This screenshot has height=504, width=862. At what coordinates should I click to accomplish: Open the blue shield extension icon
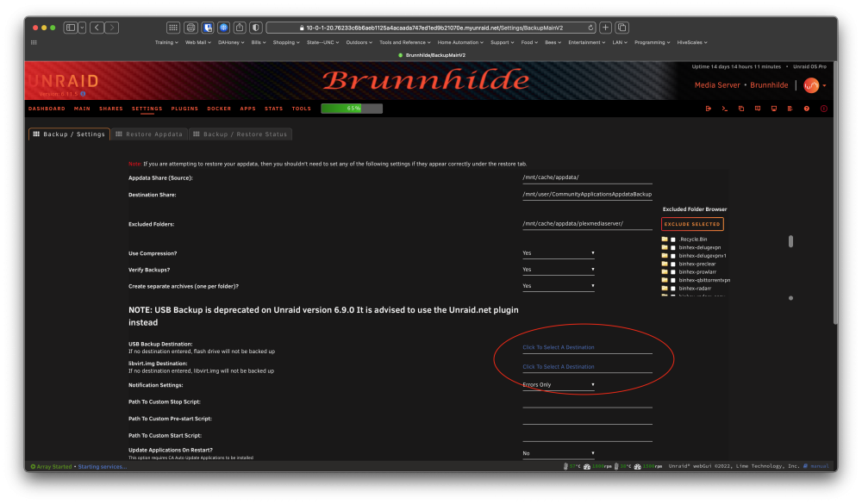tap(207, 28)
